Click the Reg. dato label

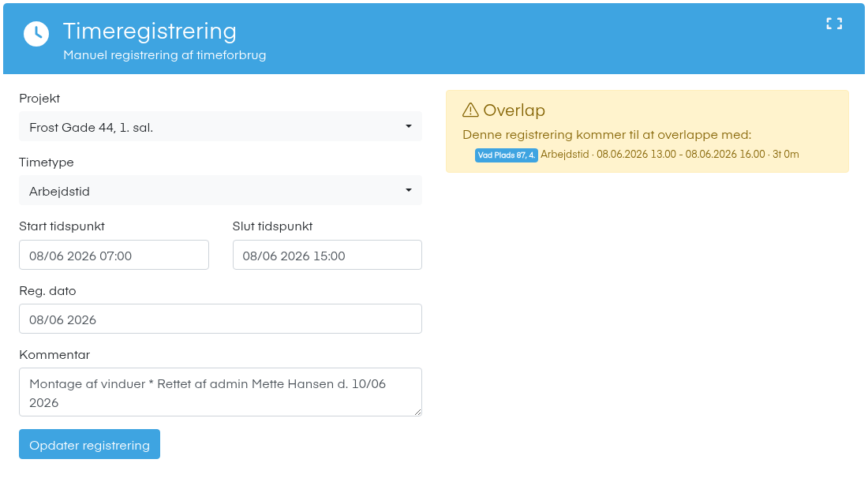pos(47,291)
